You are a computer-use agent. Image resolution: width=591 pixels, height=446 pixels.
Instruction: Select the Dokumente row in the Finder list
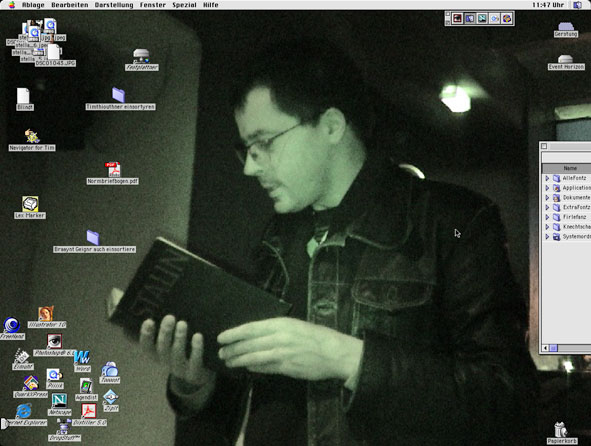[567, 198]
